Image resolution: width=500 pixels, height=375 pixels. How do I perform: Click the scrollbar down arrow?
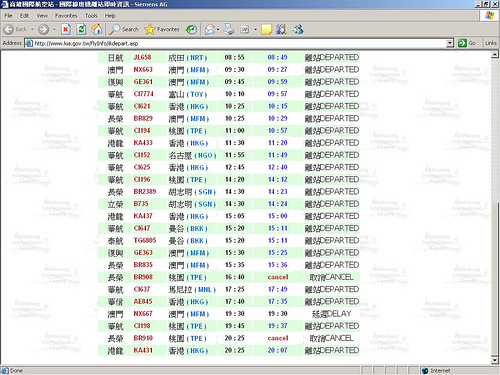point(495,360)
